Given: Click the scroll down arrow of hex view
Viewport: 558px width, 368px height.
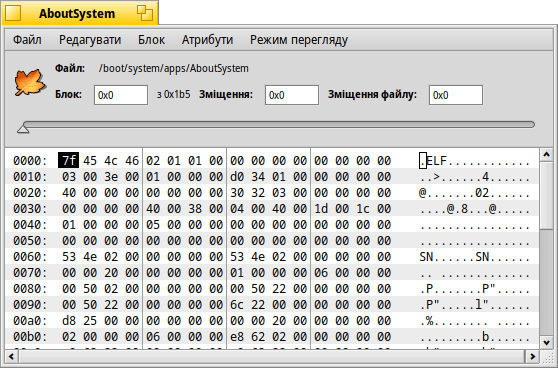Looking at the screenshot, I should coord(547,343).
